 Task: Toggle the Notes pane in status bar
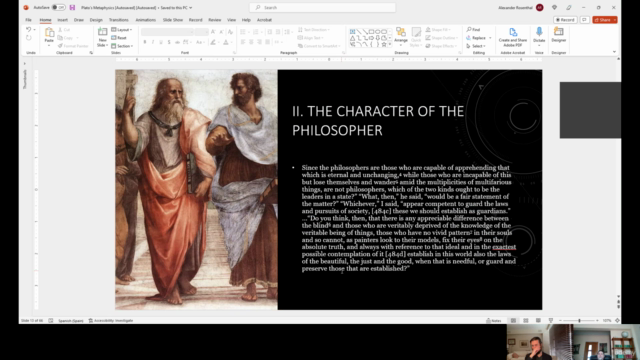pos(493,320)
